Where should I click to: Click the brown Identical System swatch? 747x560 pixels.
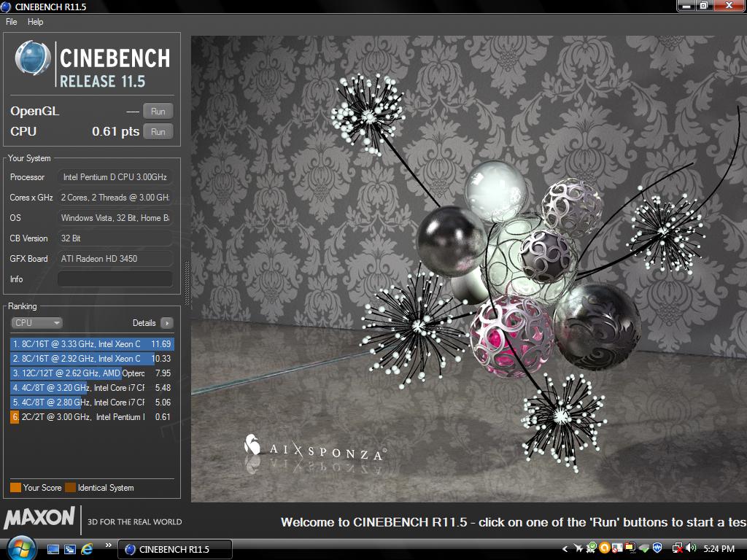[70, 488]
